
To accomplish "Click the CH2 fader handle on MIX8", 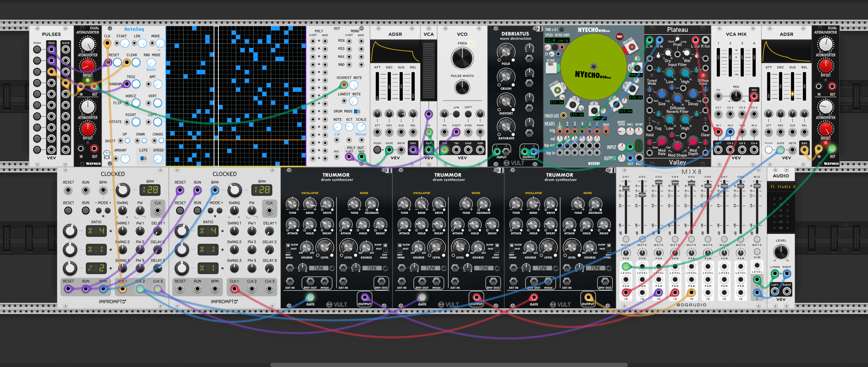I will tap(642, 195).
